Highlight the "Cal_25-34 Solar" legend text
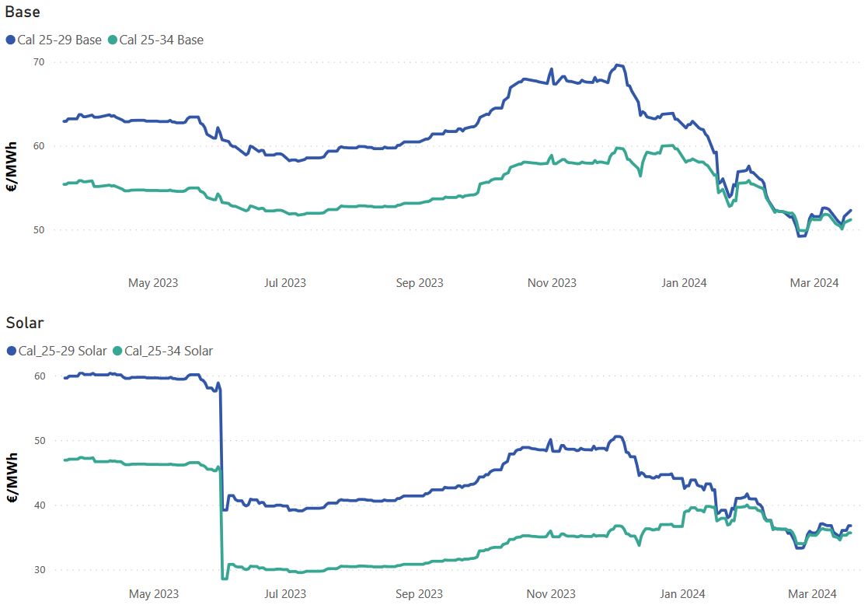The image size is (868, 612). 169,351
